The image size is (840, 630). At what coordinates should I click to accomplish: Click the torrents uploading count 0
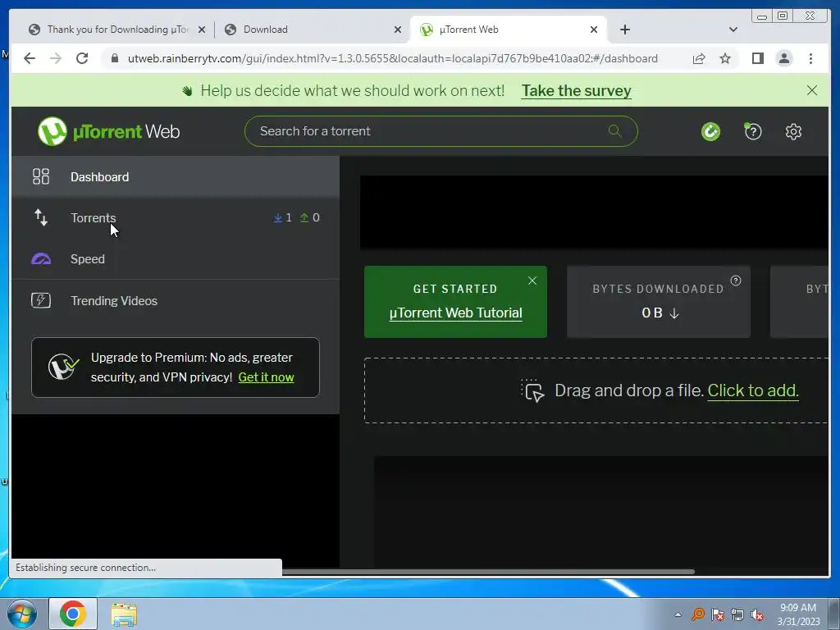pos(309,217)
